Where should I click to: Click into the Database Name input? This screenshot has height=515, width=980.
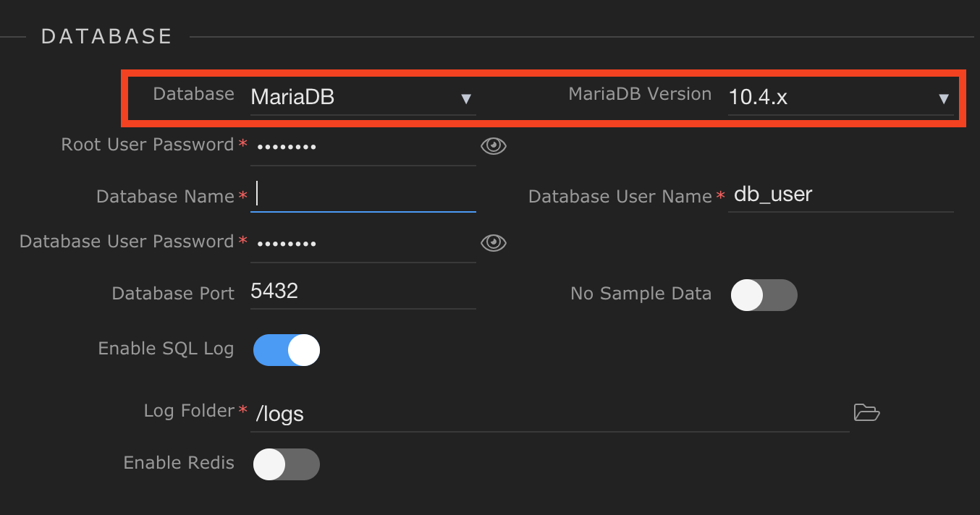coord(362,195)
